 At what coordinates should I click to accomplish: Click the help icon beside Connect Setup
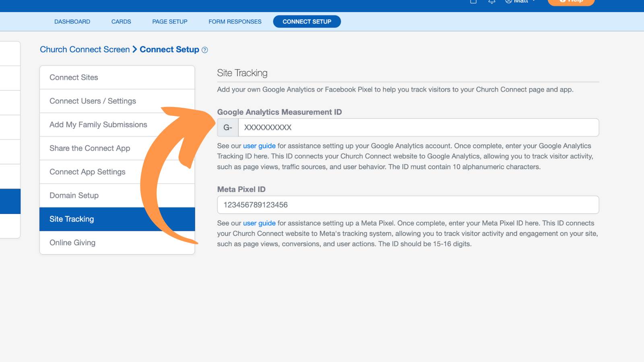[x=204, y=50]
